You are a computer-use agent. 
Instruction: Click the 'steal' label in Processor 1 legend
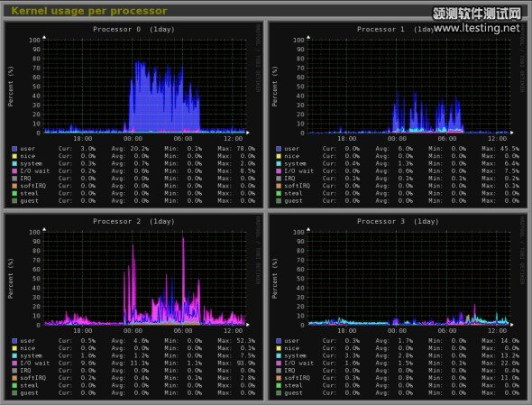pyautogui.click(x=293, y=194)
